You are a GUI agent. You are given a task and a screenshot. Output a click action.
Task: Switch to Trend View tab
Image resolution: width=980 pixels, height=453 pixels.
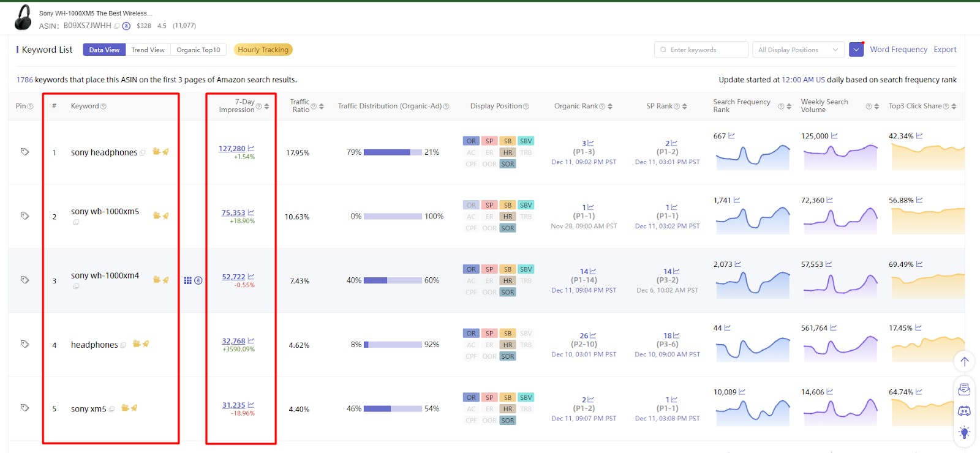pos(148,50)
